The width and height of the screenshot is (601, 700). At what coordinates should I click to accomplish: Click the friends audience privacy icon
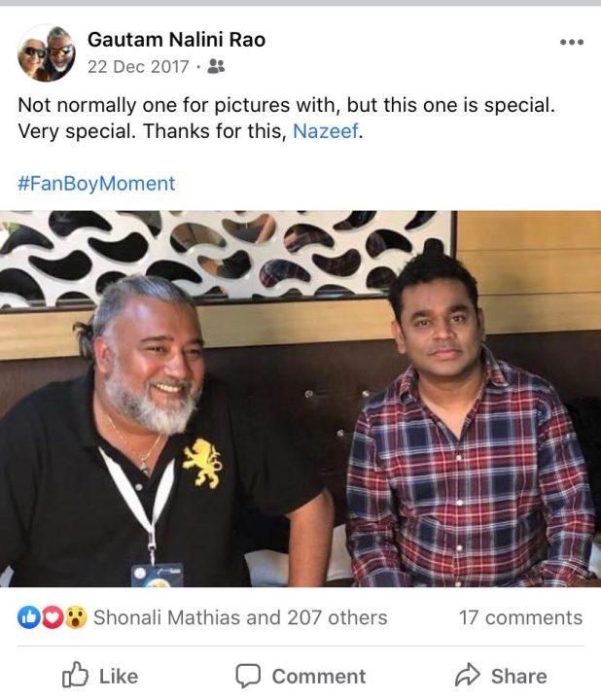[216, 67]
